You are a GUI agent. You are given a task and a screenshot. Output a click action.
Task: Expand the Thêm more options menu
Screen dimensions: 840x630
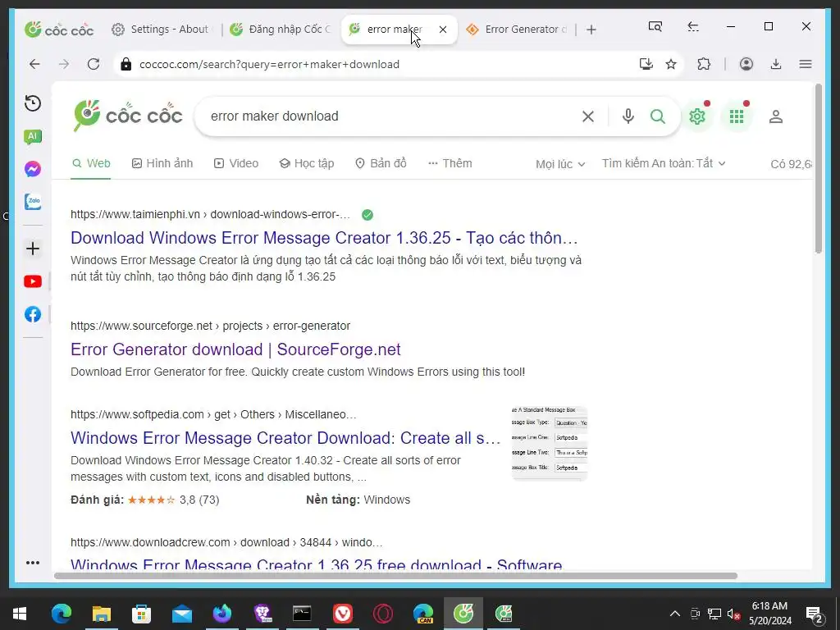450,163
